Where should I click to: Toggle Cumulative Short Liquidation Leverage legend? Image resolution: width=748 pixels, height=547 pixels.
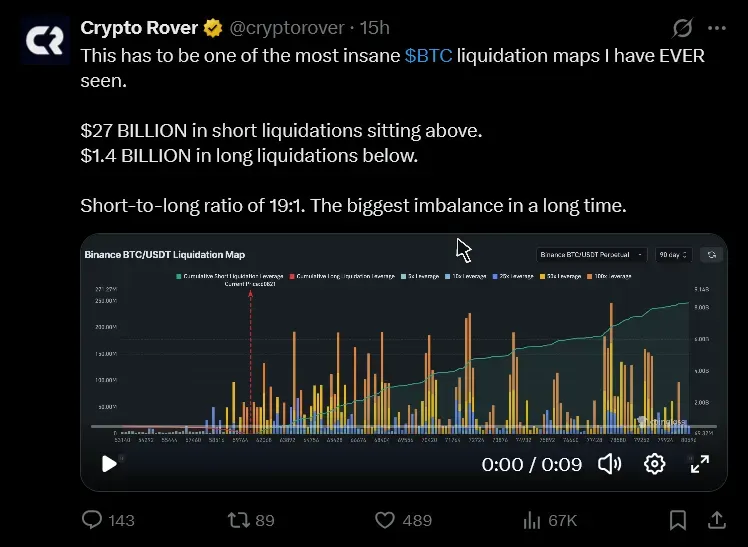230,276
